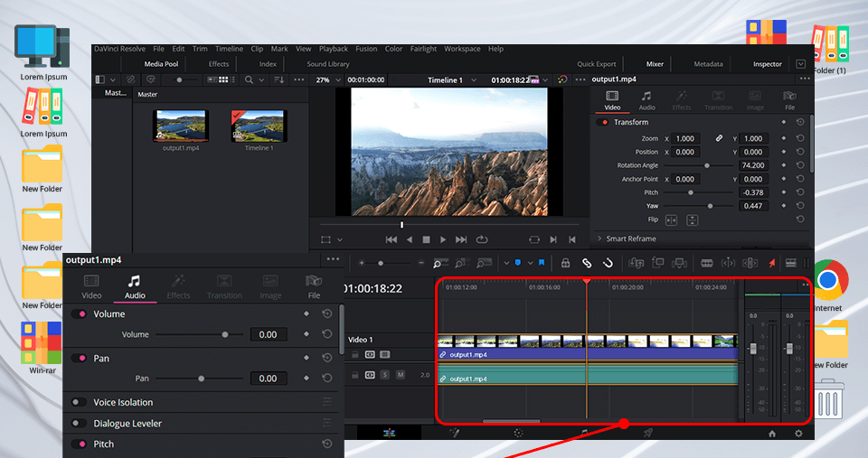The height and width of the screenshot is (458, 868).
Task: Enable Voice Isolation switch
Action: click(80, 402)
